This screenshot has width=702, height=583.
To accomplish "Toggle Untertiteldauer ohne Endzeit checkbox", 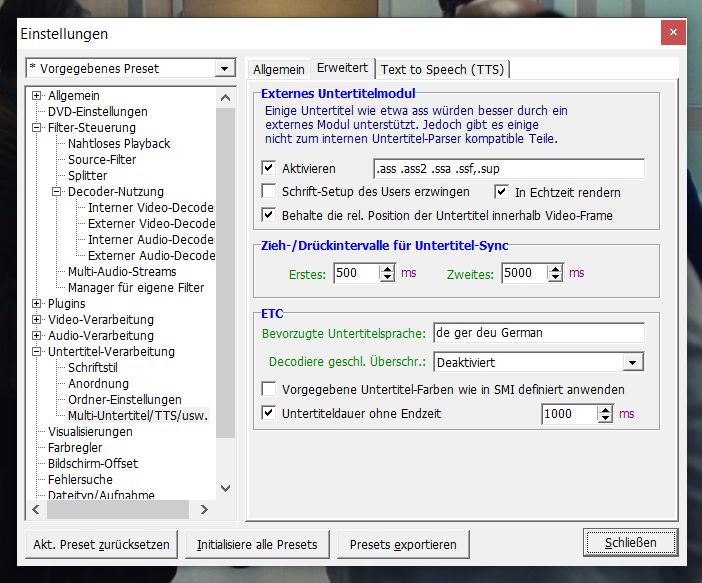I will click(269, 413).
